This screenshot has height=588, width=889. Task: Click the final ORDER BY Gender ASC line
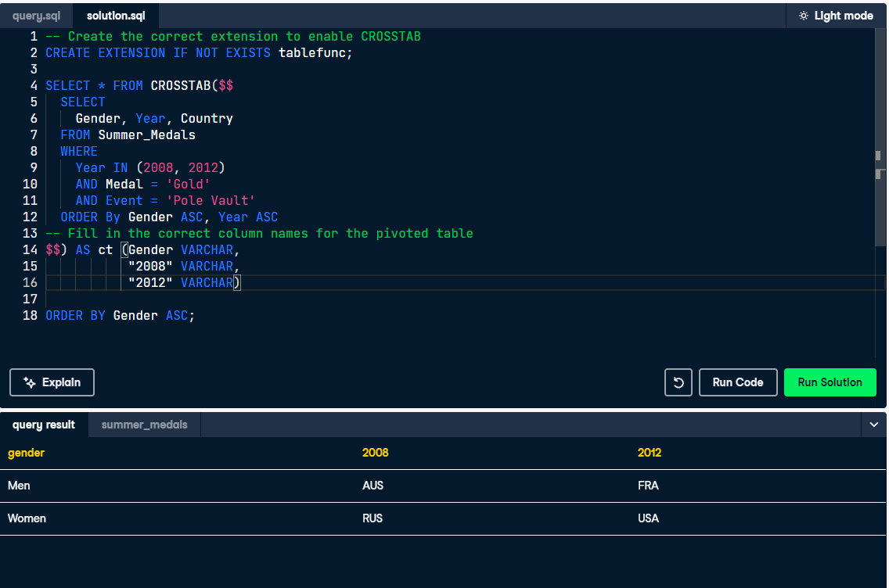click(x=120, y=316)
